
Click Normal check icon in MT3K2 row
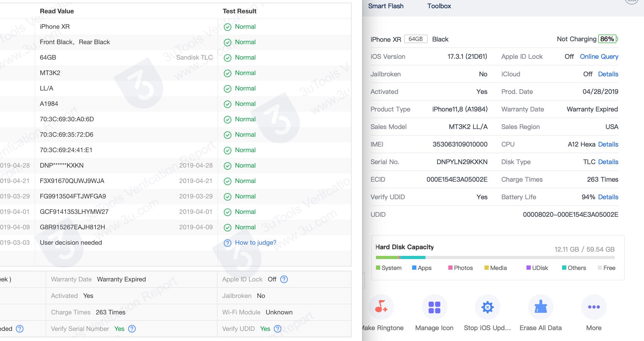click(227, 73)
